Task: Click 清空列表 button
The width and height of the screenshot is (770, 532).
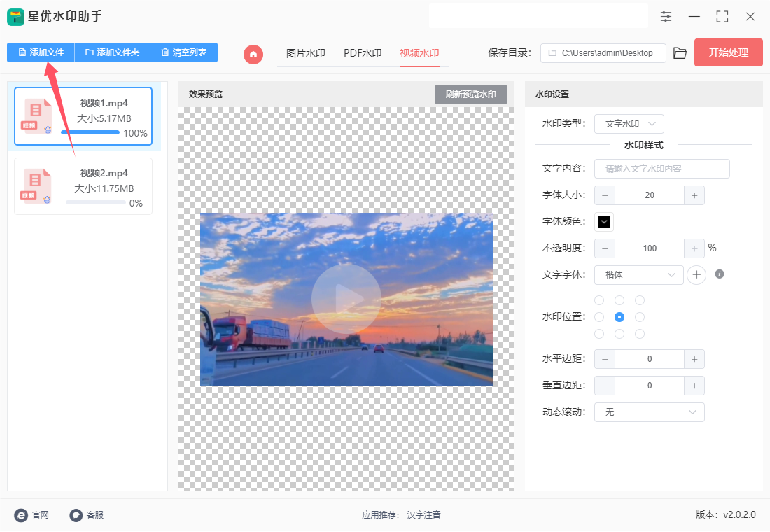Action: tap(183, 52)
